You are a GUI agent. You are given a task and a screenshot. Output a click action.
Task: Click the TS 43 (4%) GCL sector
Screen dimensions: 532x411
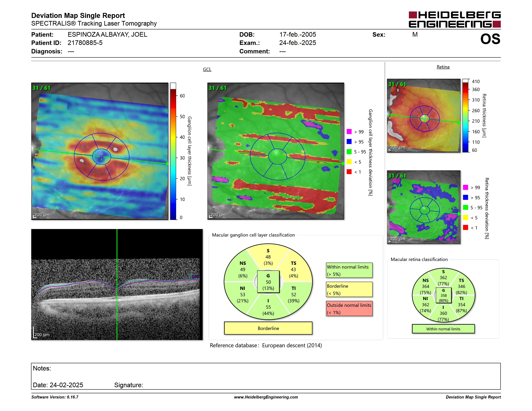[x=293, y=269]
